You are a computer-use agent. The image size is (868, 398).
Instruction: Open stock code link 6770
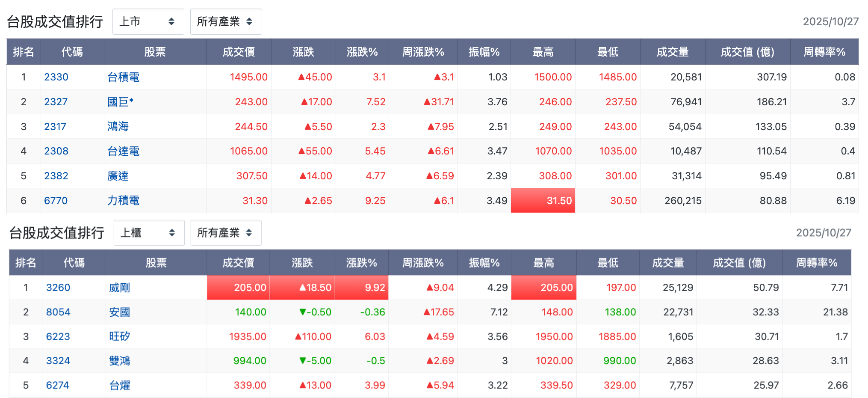click(x=56, y=201)
